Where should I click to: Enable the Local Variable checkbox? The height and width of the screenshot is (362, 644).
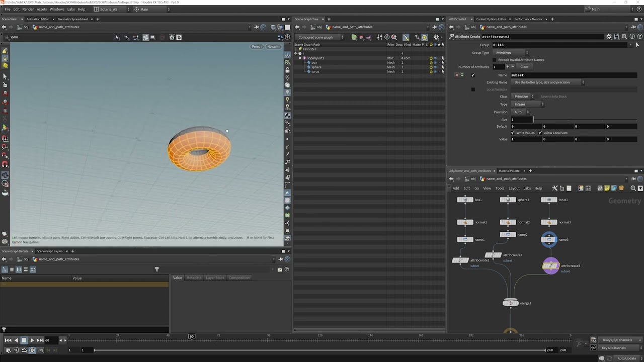(x=473, y=89)
